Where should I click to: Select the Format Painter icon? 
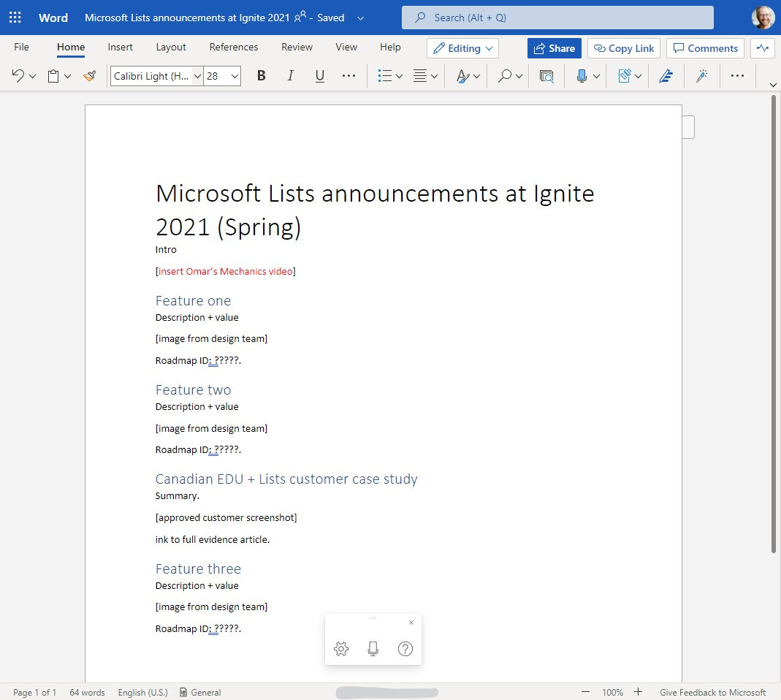click(90, 76)
